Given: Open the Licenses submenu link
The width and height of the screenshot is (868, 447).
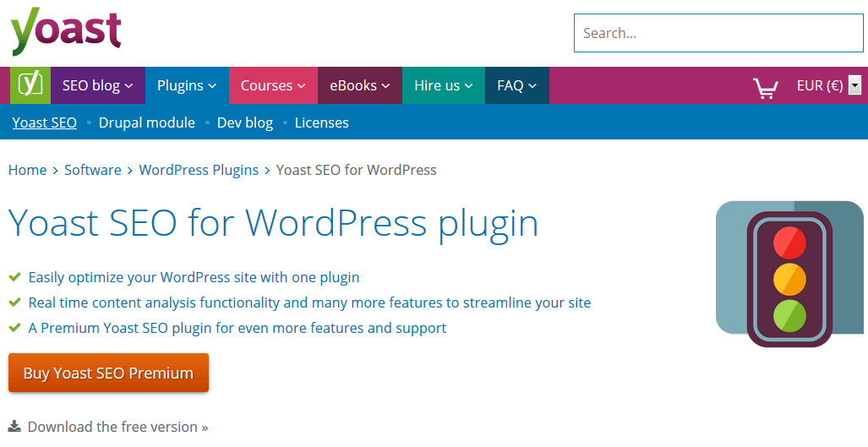Looking at the screenshot, I should [x=322, y=123].
